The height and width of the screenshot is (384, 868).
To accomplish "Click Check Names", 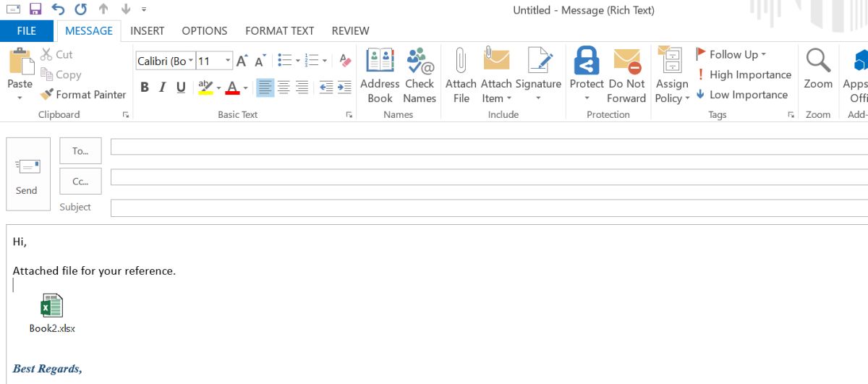I will click(420, 76).
